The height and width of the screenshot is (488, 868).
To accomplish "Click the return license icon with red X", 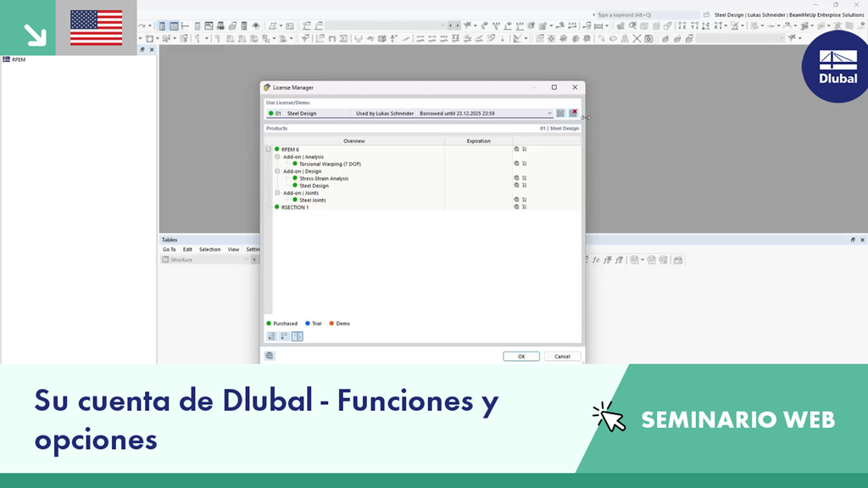I will [574, 113].
